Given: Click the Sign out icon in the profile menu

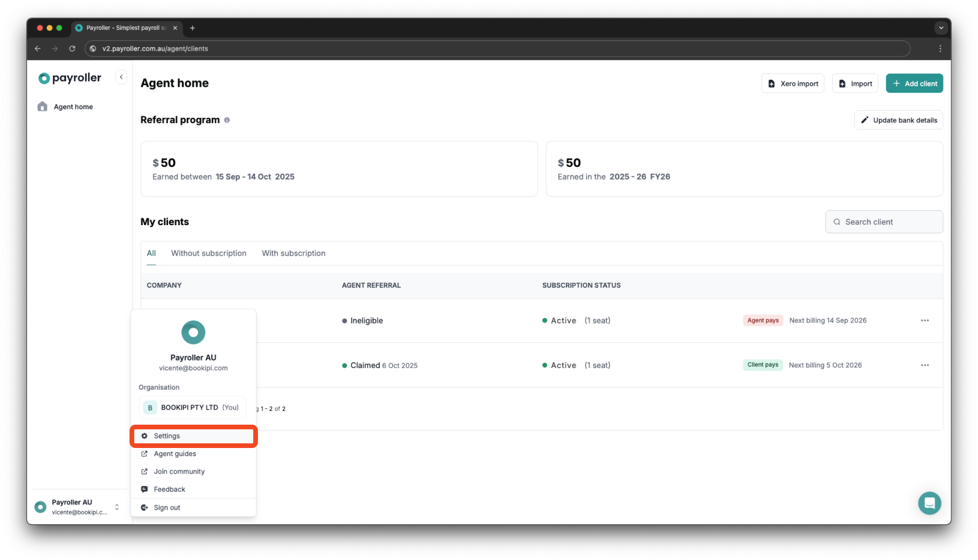Looking at the screenshot, I should 144,507.
